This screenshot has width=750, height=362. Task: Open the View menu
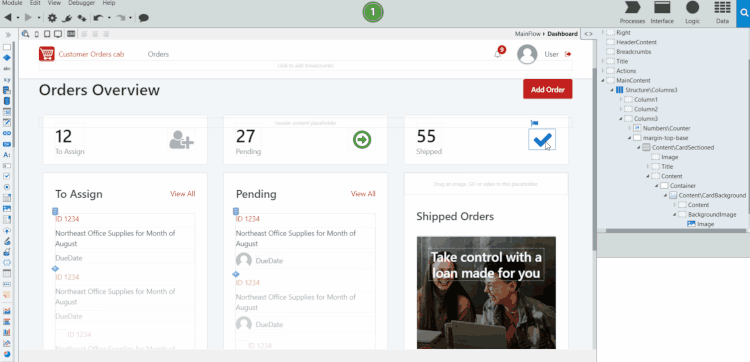pyautogui.click(x=54, y=3)
